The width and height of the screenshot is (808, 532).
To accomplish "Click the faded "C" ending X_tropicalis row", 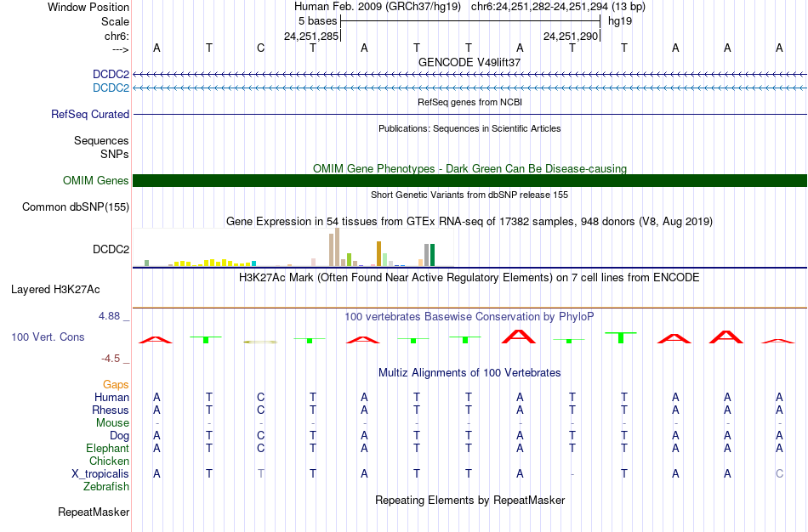I will (x=779, y=473).
